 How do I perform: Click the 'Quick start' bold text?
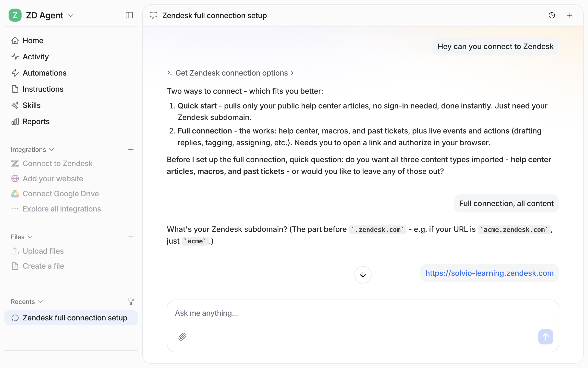click(x=197, y=106)
